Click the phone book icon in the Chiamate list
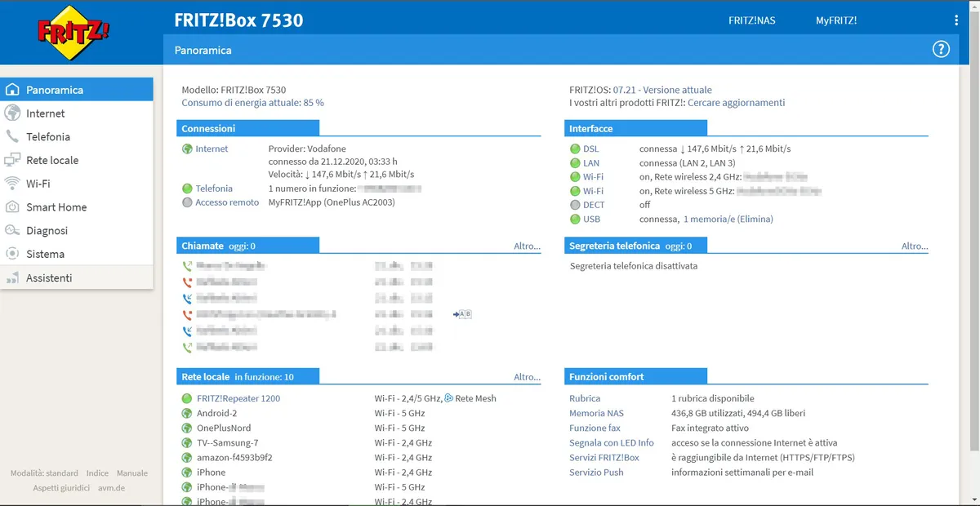 pos(463,314)
